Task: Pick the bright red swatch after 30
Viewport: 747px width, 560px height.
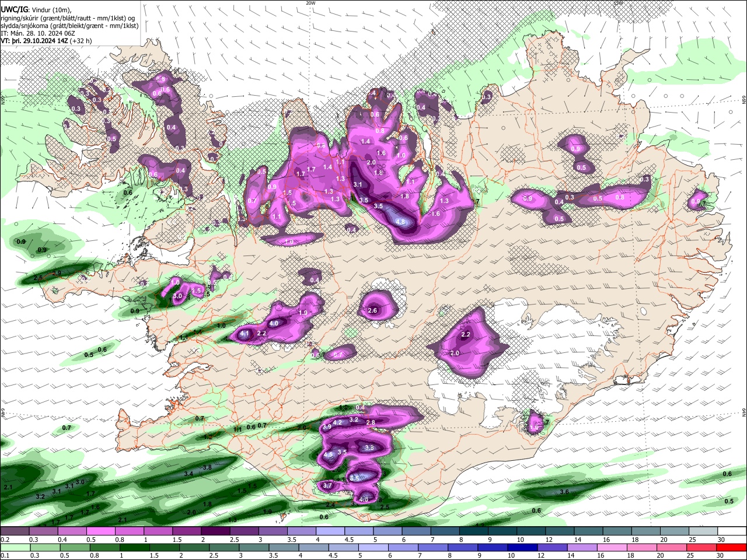Action: tap(731, 547)
